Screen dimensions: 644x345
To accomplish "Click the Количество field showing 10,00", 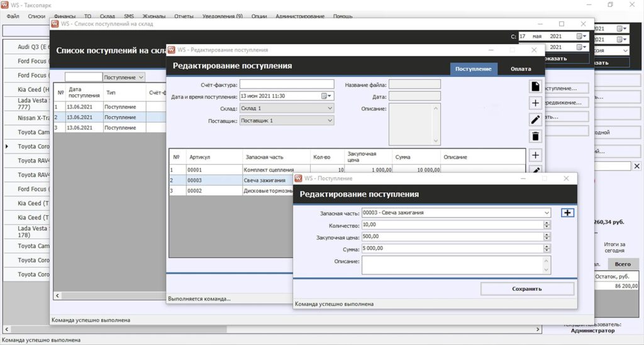I will pos(453,225).
